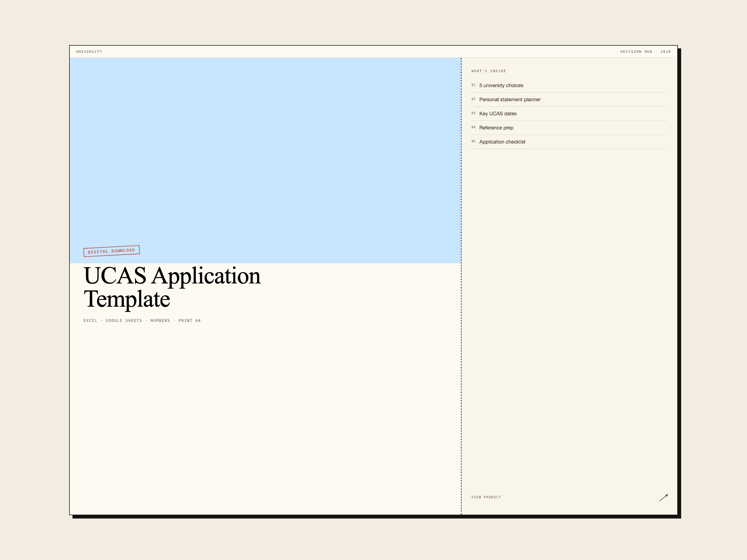The height and width of the screenshot is (560, 747).
Task: Select the 'Reference prep' list row
Action: pos(569,128)
